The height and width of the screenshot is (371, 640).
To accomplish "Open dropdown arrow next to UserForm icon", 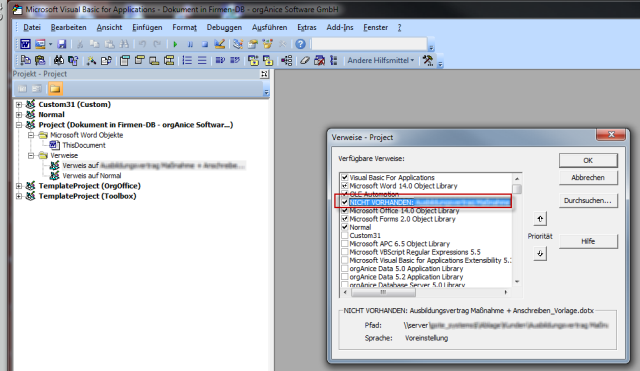I will 50,44.
